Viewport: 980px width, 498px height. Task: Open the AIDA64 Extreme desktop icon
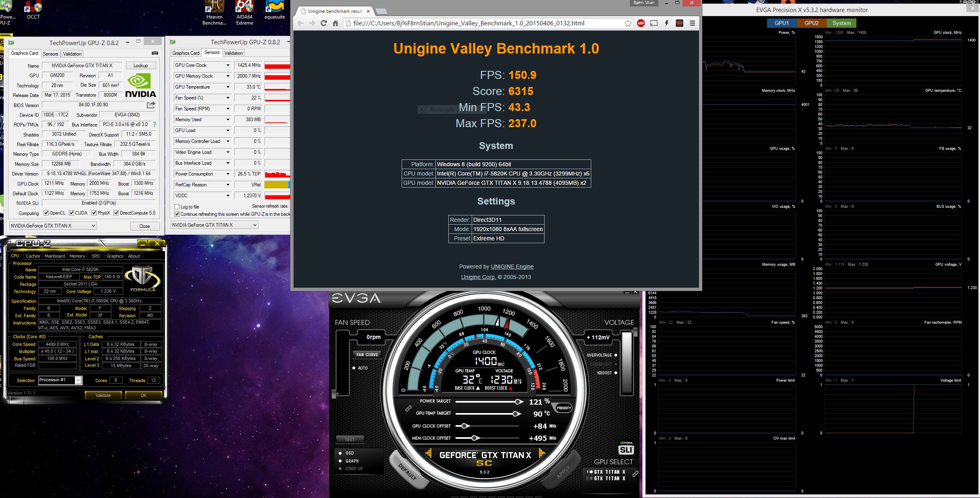[x=244, y=12]
